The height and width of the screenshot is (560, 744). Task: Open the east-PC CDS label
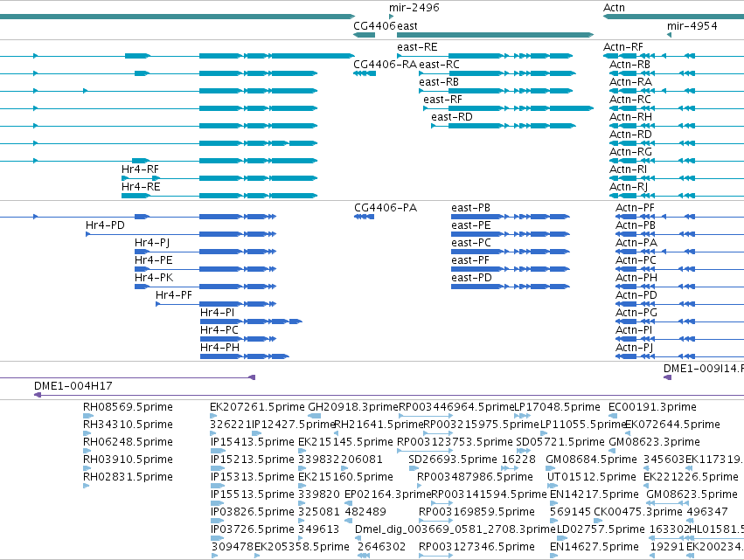point(471,243)
